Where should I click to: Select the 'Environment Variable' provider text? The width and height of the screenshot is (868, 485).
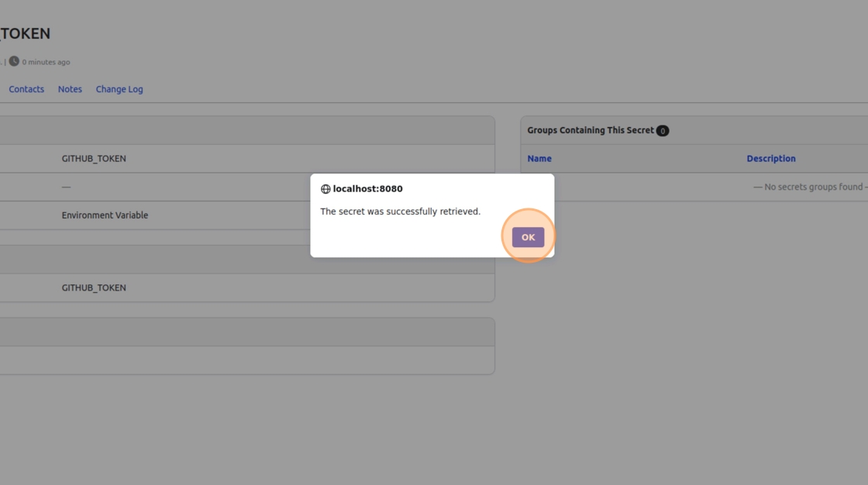105,215
